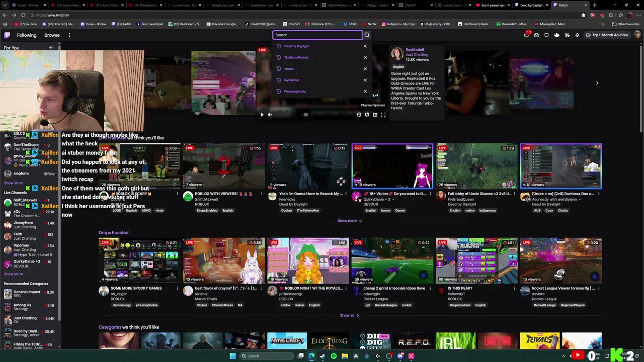The height and width of the screenshot is (362, 644).
Task: Open RealKatieB channel link
Action: pyautogui.click(x=415, y=50)
